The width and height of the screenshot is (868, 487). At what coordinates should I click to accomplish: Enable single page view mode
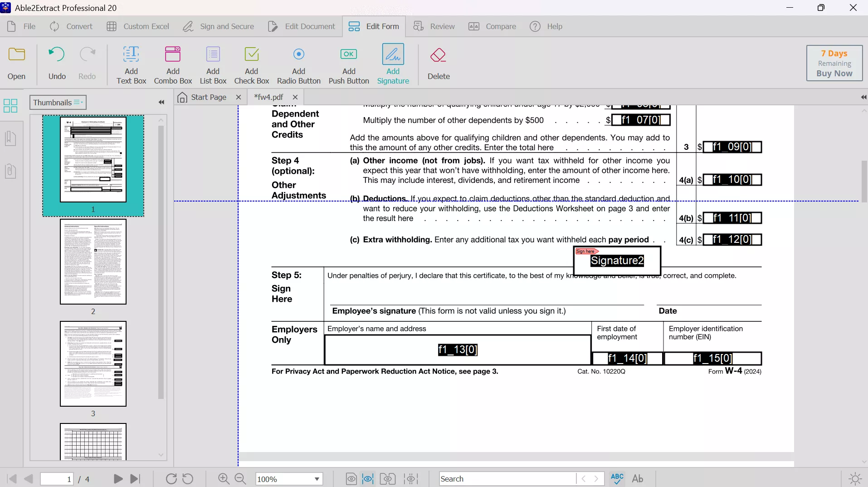[x=351, y=479]
